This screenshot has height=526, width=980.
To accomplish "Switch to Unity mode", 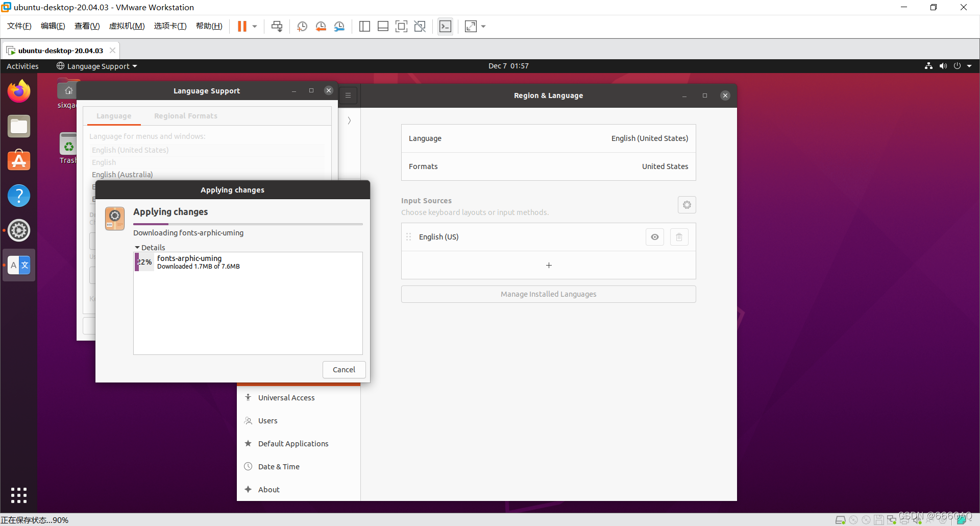I will pos(420,26).
